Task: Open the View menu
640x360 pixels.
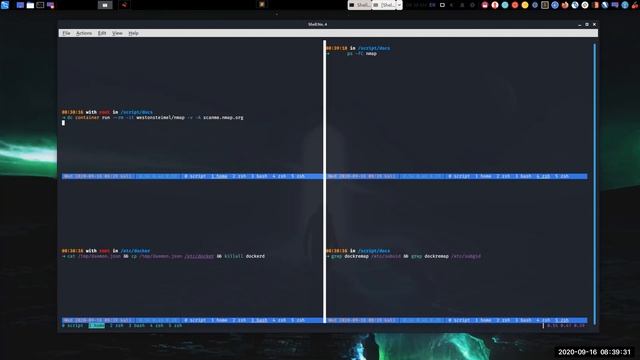Action: click(117, 33)
